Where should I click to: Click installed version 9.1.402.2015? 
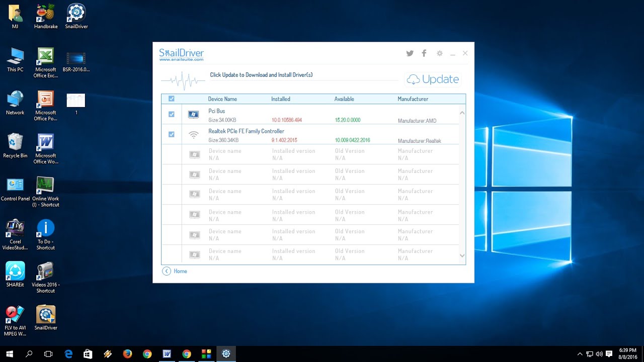[284, 140]
